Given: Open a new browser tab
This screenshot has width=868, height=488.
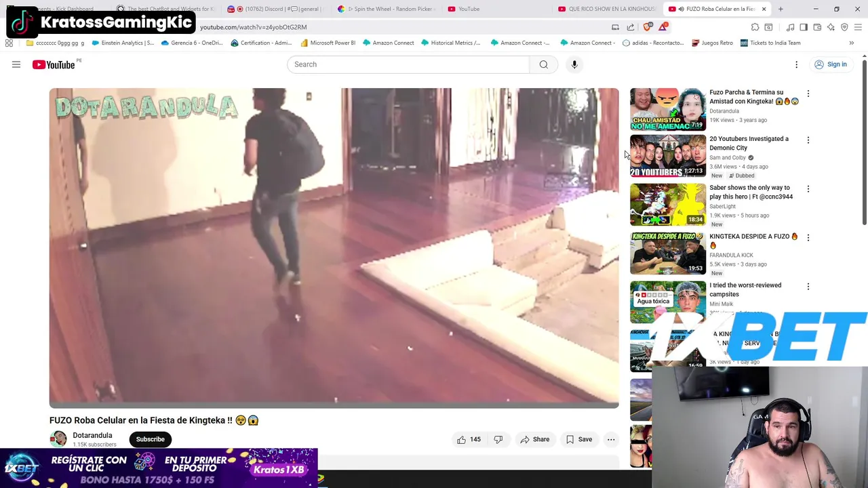Looking at the screenshot, I should click(x=781, y=9).
